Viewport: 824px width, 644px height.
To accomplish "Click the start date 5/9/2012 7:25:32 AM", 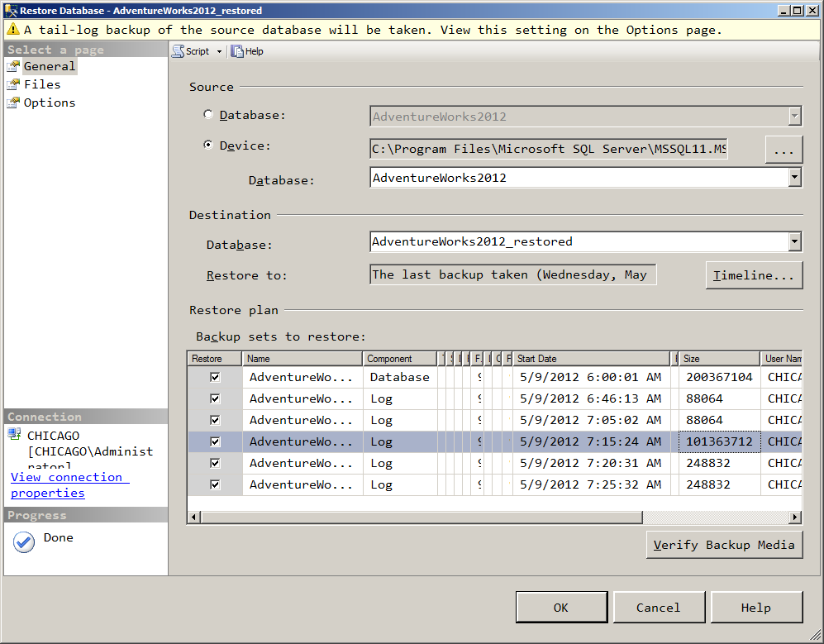I will pyautogui.click(x=590, y=484).
